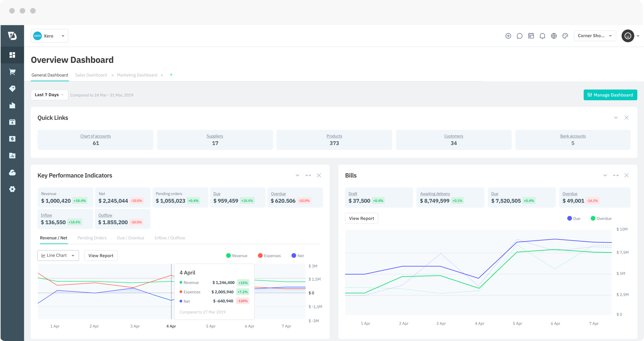
Task: Open the calendar icon in header
Action: tap(531, 36)
